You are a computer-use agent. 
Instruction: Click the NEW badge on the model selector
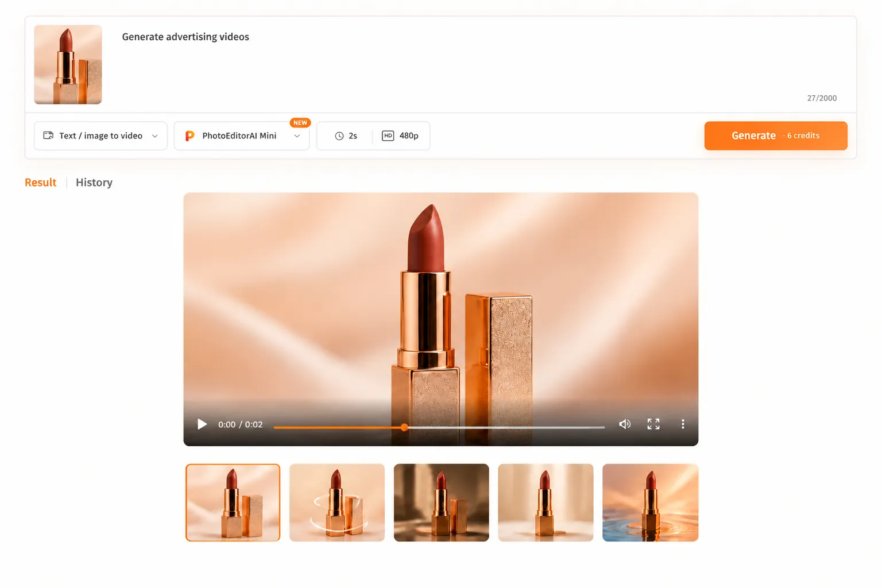tap(300, 123)
